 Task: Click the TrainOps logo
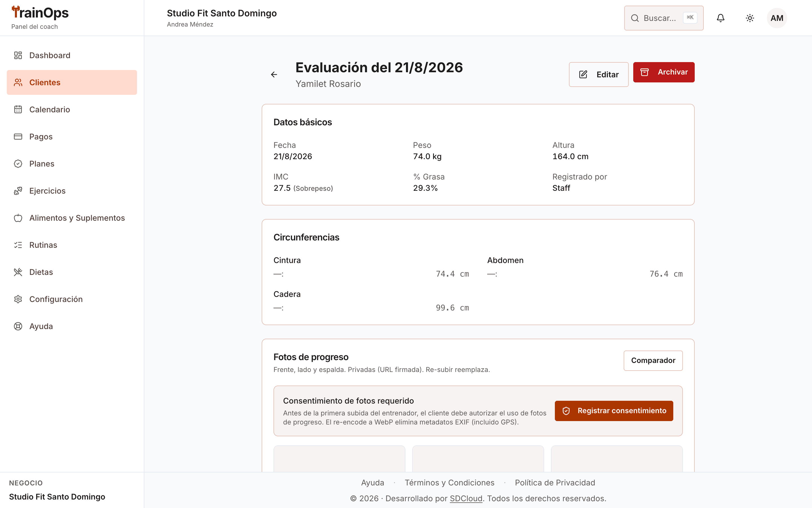coord(40,13)
